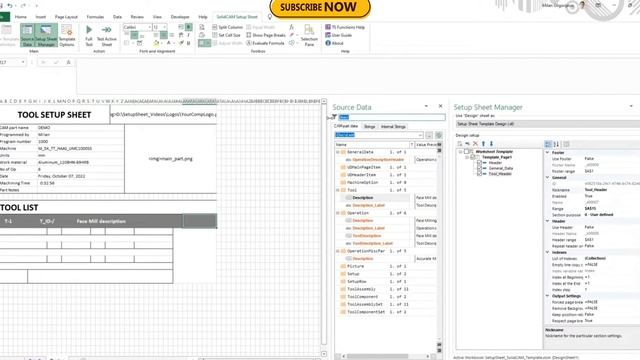Image resolution: width=640 pixels, height=360 pixels.
Task: Click the refresh icon beside Source Data combo
Action: pyautogui.click(x=439, y=135)
